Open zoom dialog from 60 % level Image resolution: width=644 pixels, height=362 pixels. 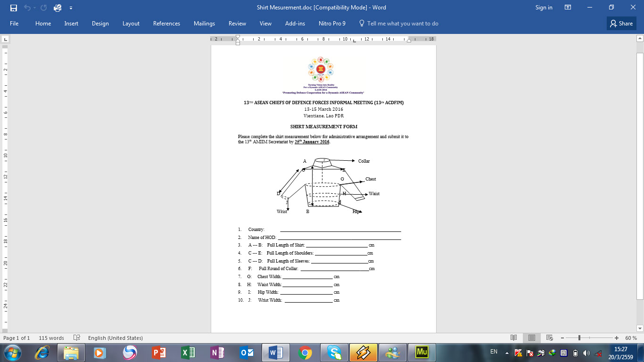coord(631,338)
